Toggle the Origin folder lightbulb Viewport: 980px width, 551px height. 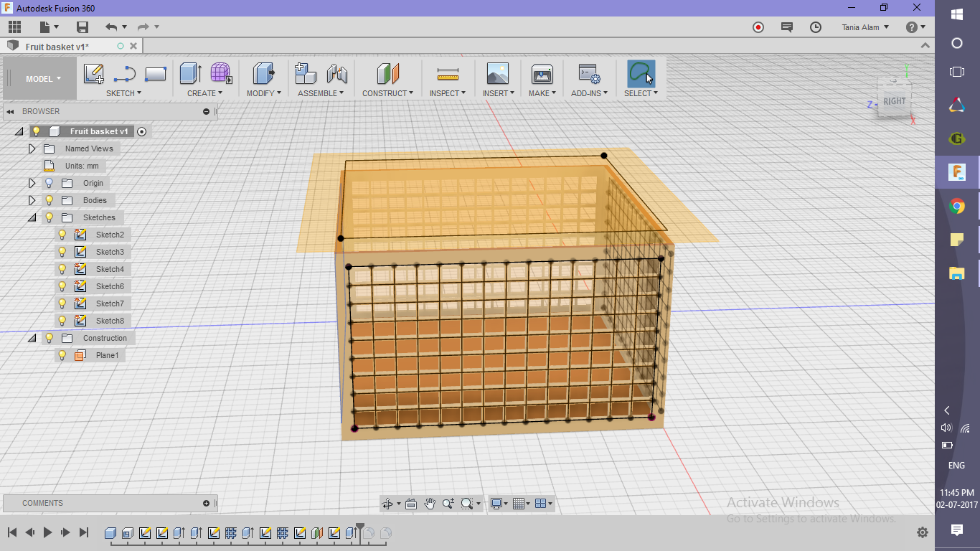click(x=49, y=183)
